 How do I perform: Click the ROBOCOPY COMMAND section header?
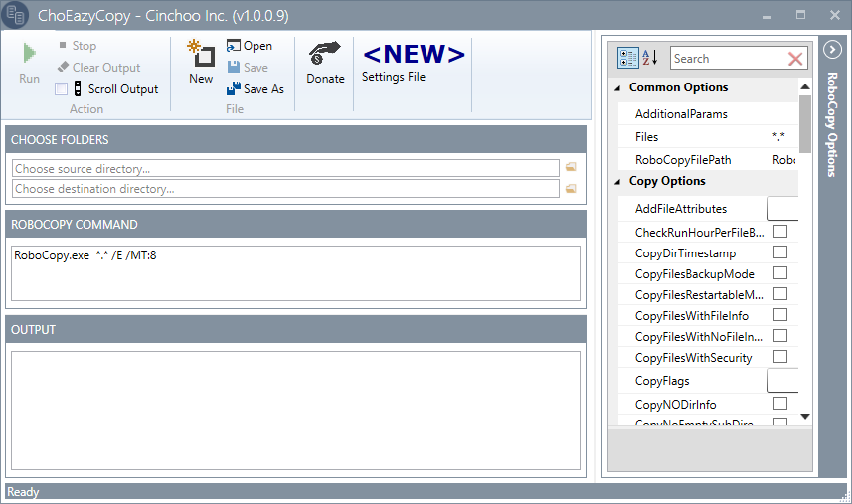pos(295,225)
